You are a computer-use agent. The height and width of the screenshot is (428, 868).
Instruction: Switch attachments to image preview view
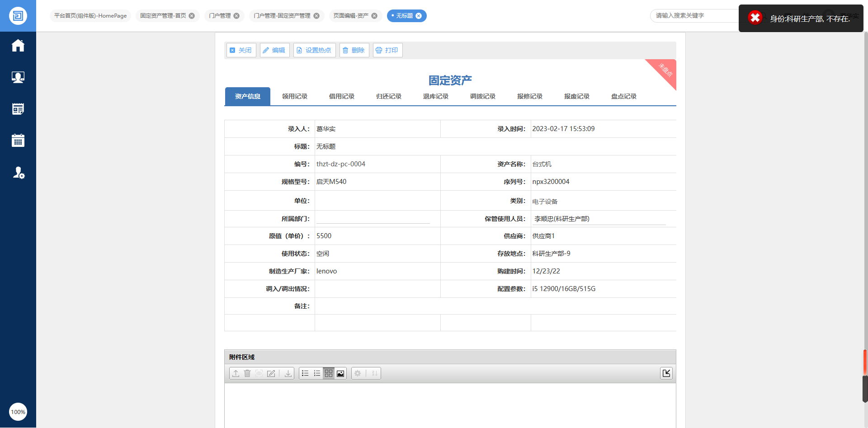340,373
